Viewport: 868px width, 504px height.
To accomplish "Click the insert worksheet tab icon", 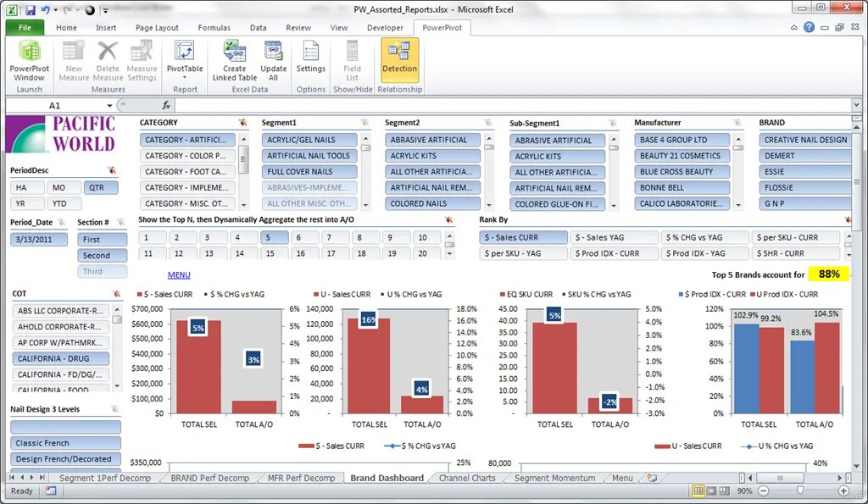I will pos(652,478).
